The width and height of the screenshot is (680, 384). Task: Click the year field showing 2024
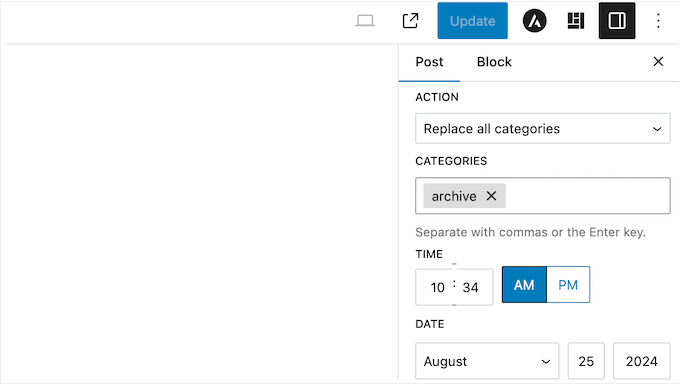(x=641, y=361)
